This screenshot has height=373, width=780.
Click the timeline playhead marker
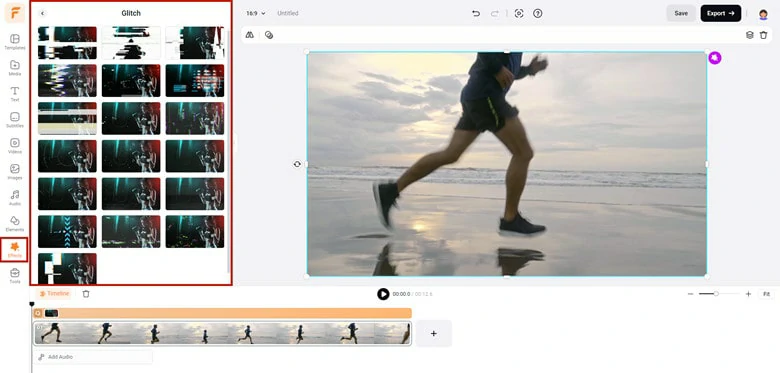tap(32, 304)
